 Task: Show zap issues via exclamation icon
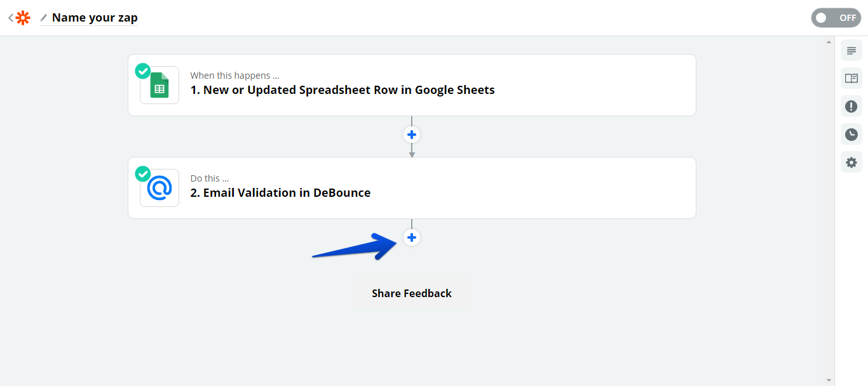click(851, 106)
